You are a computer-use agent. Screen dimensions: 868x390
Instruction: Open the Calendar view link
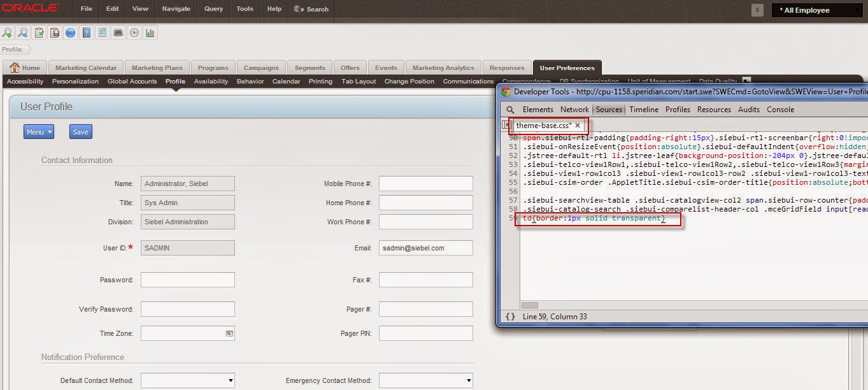(287, 82)
